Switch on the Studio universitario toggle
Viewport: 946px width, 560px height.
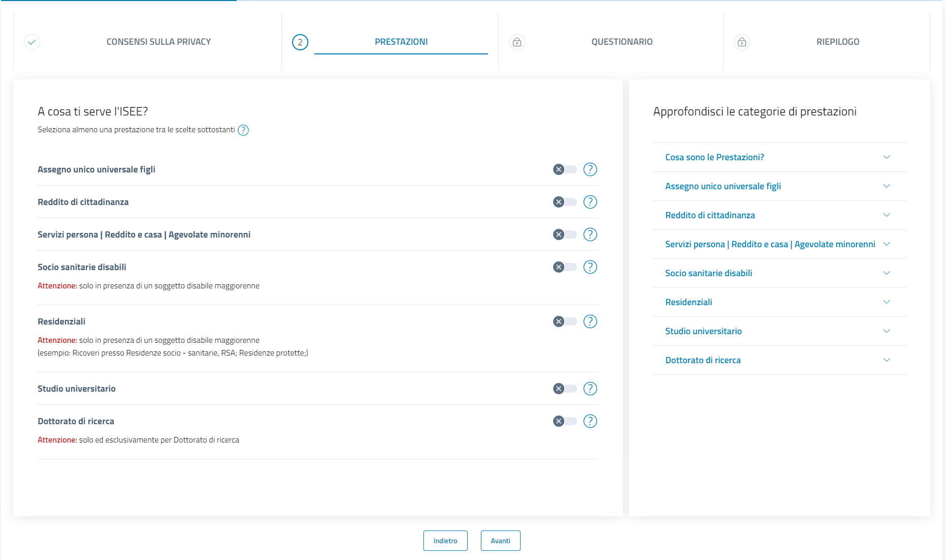click(x=565, y=389)
